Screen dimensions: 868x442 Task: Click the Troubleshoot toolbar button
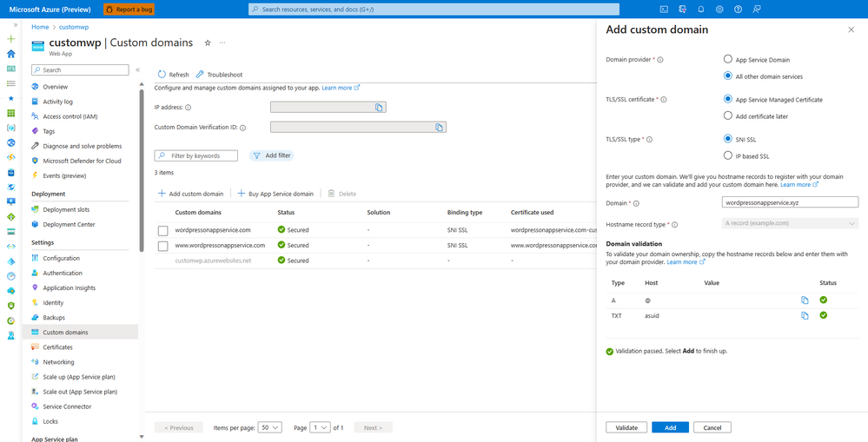point(219,75)
